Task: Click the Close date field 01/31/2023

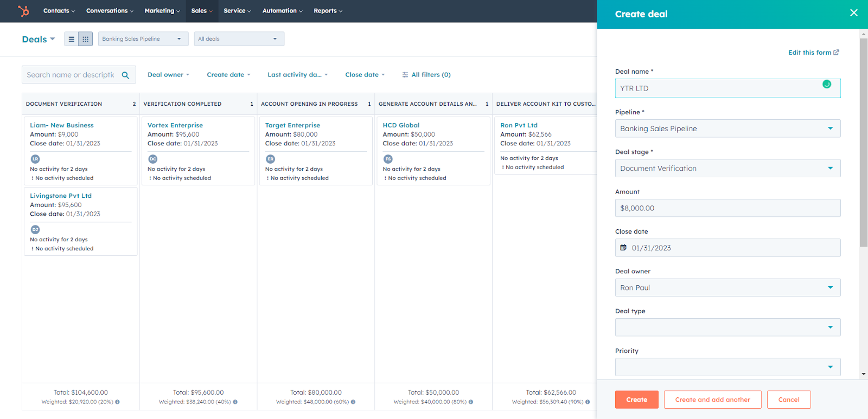Action: coord(727,248)
